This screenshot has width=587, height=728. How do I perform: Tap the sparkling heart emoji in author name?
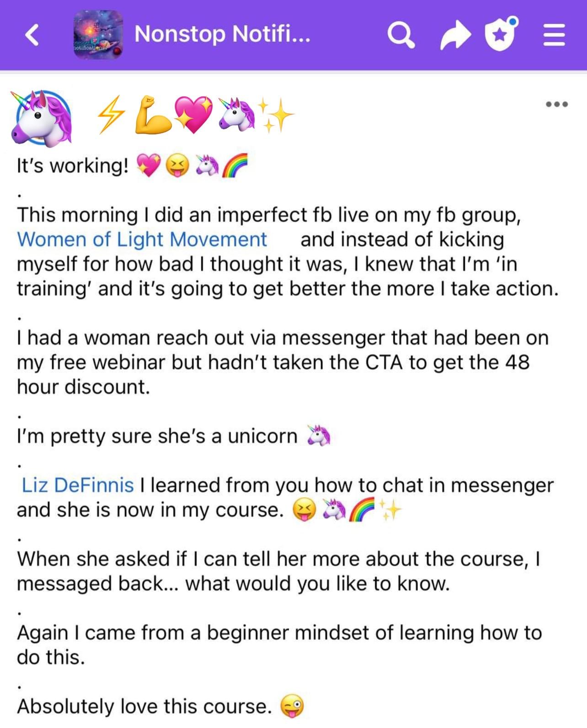click(194, 115)
